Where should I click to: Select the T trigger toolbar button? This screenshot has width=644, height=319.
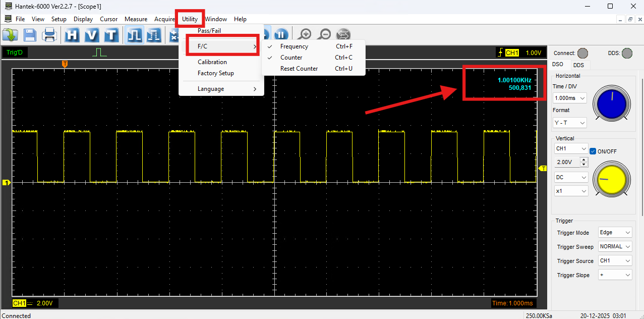pos(111,35)
